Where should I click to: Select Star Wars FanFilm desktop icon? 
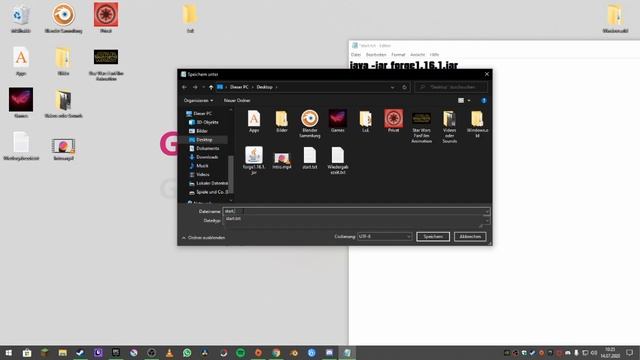106,64
